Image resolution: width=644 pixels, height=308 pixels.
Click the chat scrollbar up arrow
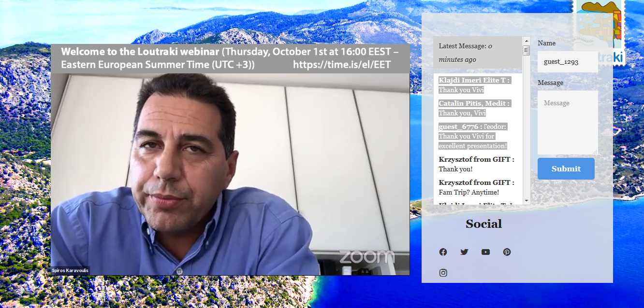526,41
